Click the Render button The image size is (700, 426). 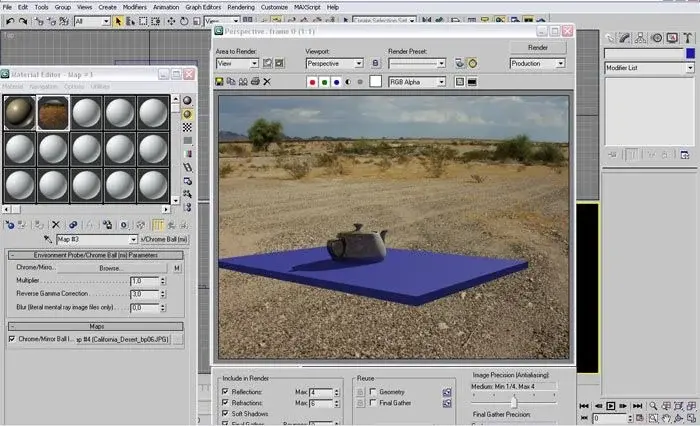click(537, 47)
